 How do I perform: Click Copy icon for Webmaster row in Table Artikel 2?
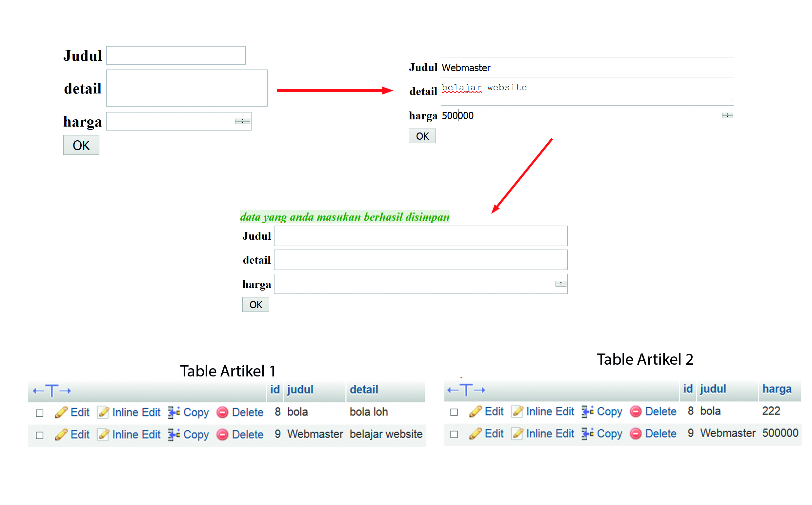click(x=588, y=434)
